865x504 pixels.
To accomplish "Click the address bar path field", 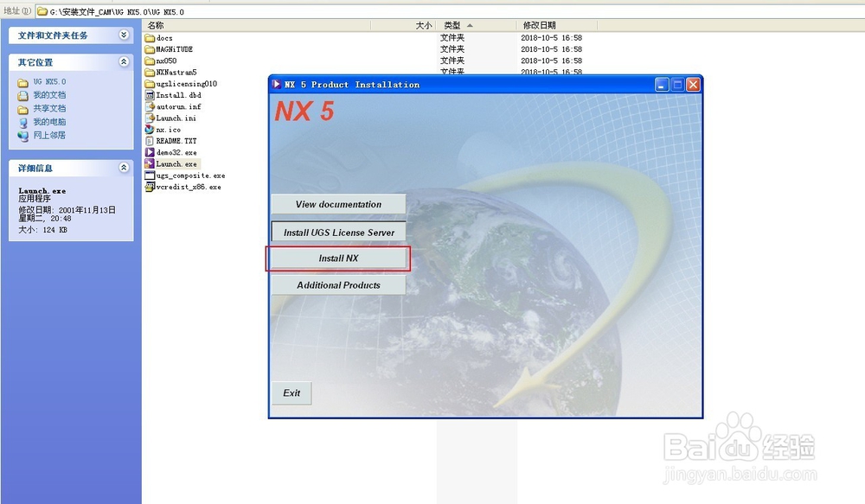I will pyautogui.click(x=450, y=11).
